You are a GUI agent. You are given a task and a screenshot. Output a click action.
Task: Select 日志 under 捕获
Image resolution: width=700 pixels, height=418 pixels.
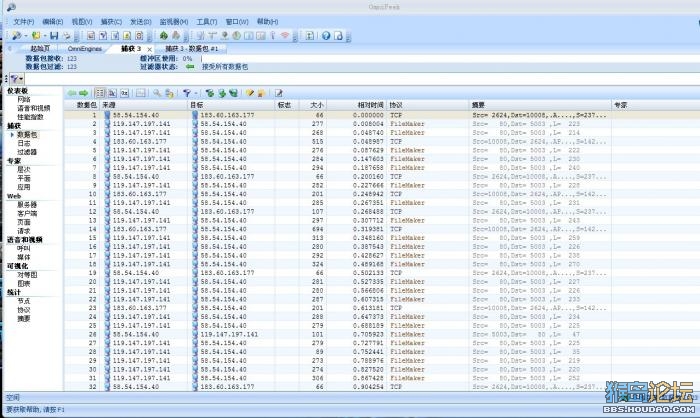tap(24, 143)
